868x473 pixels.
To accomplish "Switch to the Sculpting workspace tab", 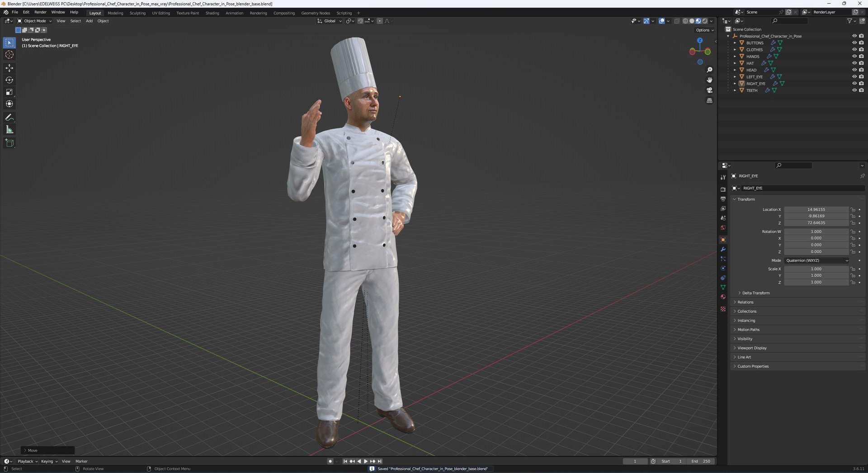I will coord(137,13).
